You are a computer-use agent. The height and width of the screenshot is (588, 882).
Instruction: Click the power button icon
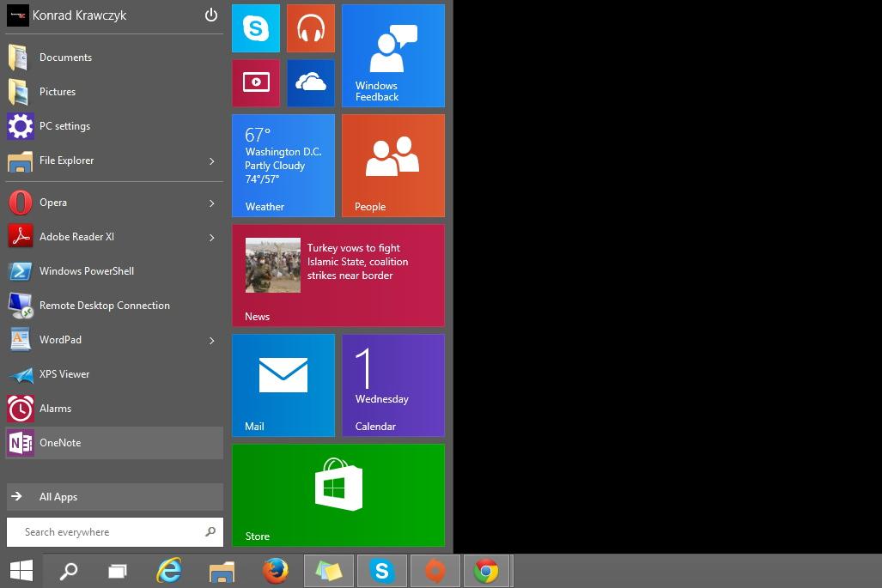211,15
